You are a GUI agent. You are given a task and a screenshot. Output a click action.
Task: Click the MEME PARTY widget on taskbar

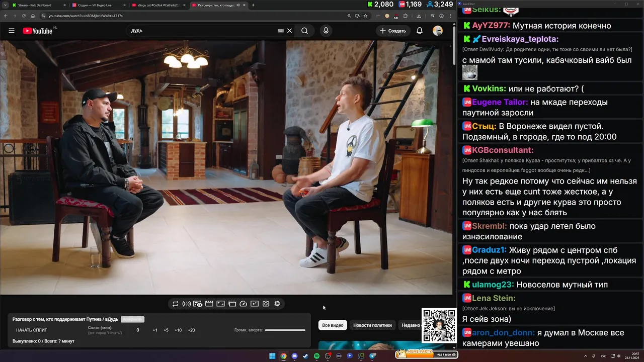coord(426,354)
